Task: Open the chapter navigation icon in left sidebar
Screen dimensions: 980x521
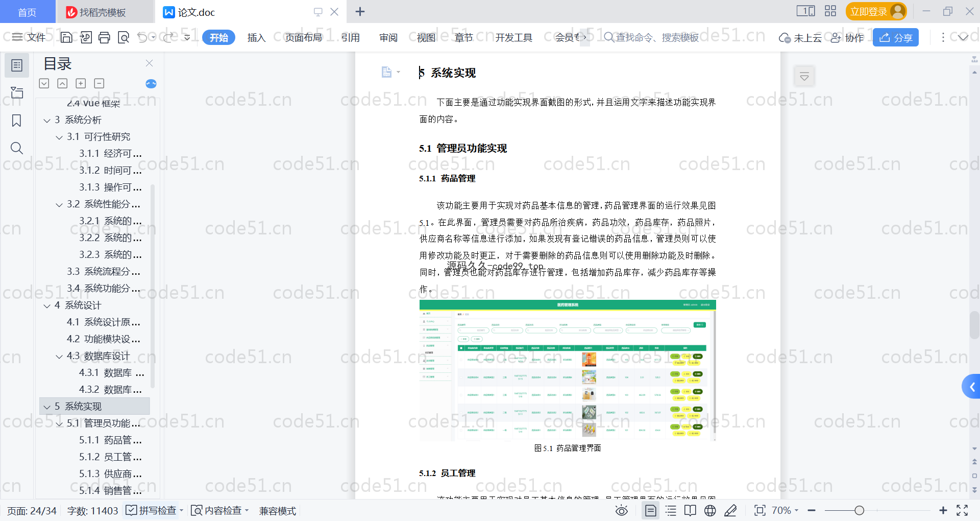Action: [x=17, y=92]
